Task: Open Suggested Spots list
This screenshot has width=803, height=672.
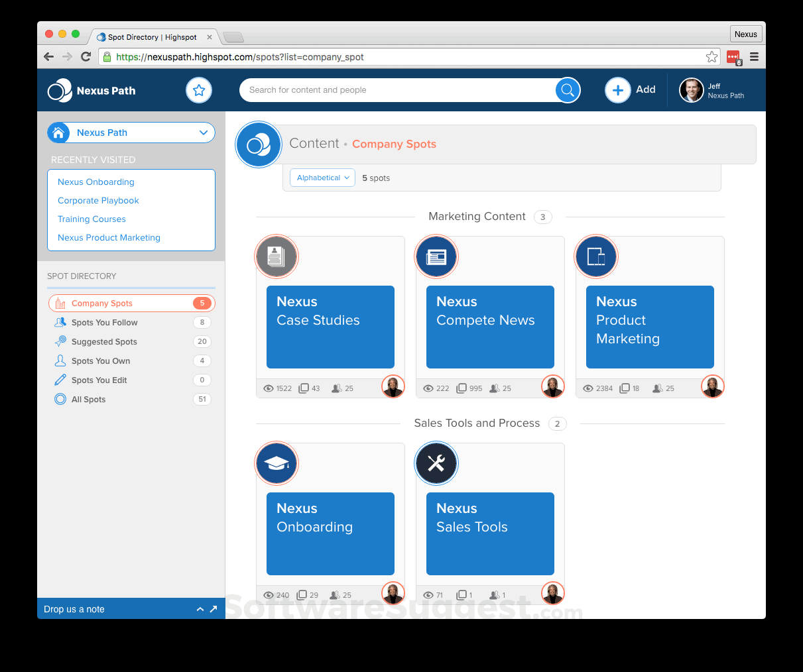Action: (x=104, y=342)
